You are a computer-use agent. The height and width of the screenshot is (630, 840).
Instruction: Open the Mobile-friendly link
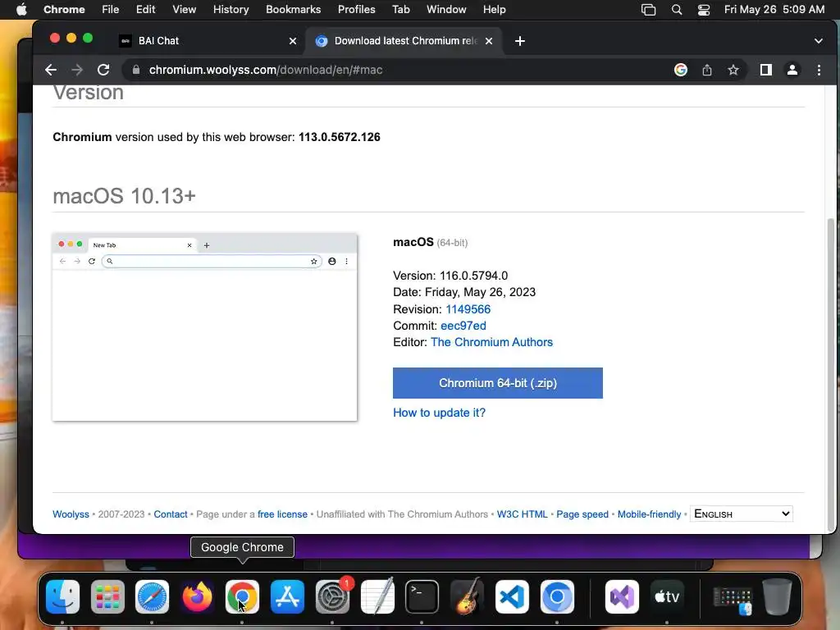click(x=649, y=514)
